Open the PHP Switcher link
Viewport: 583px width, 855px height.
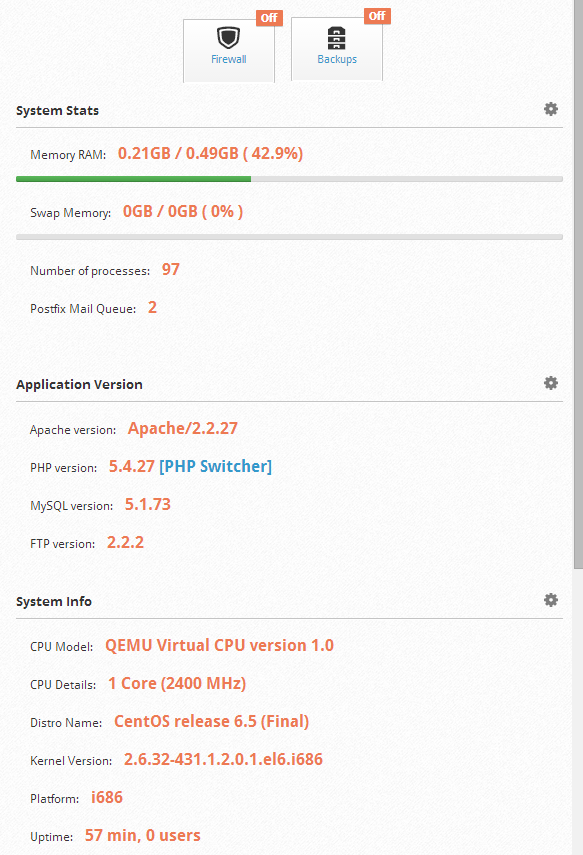point(215,466)
